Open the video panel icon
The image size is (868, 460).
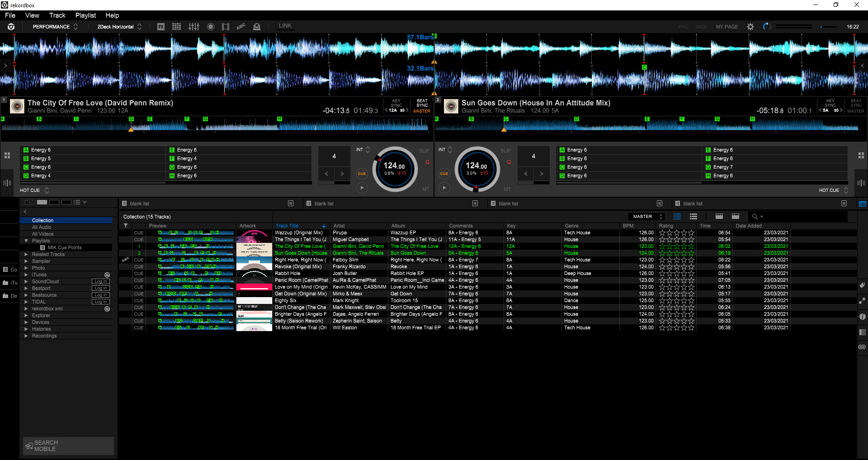coord(225,27)
